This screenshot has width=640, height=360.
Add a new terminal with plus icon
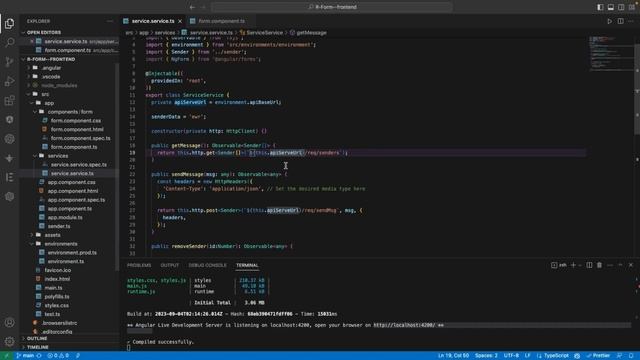point(573,265)
